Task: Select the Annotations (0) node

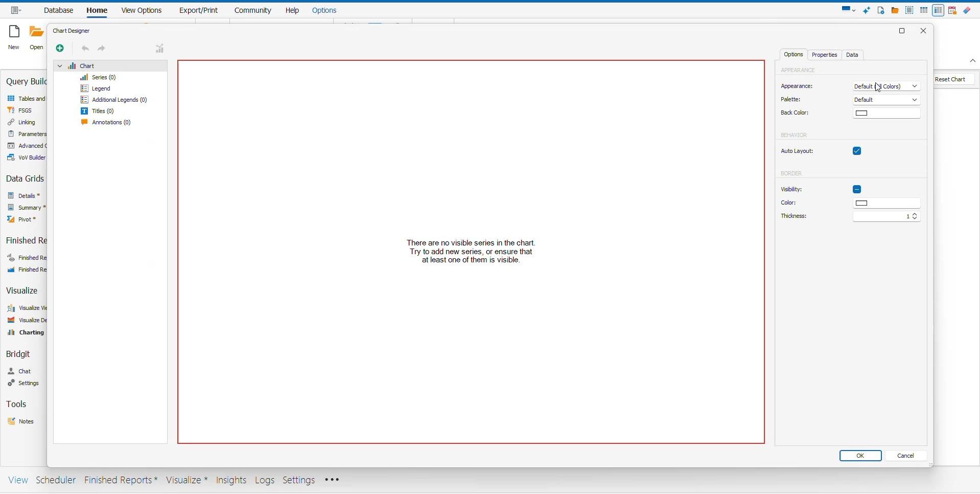Action: [x=106, y=123]
